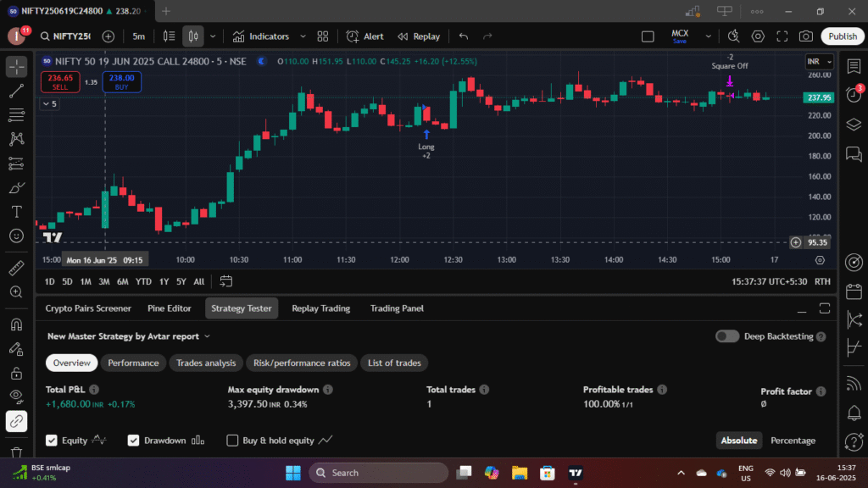Open the symbol search box NIFTY25
The image size is (868, 488).
tap(65, 36)
